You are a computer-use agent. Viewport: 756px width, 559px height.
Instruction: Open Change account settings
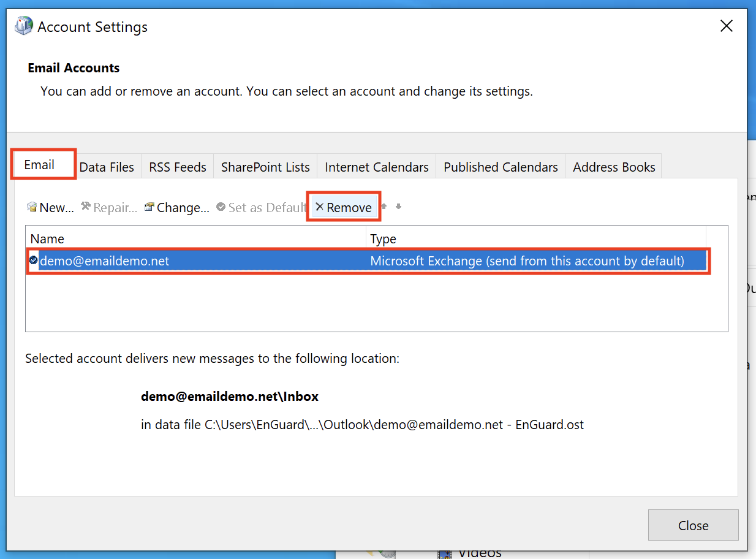177,208
